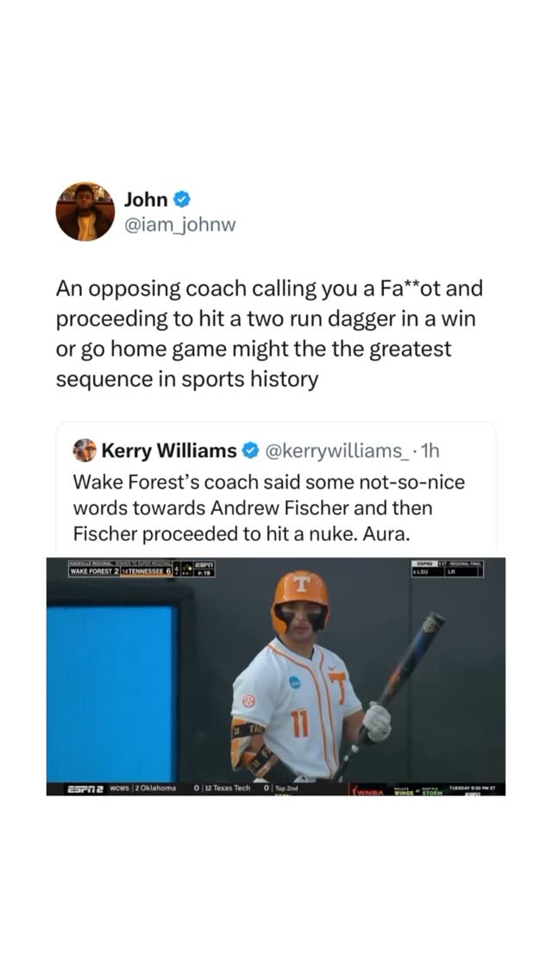Click Kerry Williams' small profile avatar
552x980 pixels.
[x=85, y=450]
